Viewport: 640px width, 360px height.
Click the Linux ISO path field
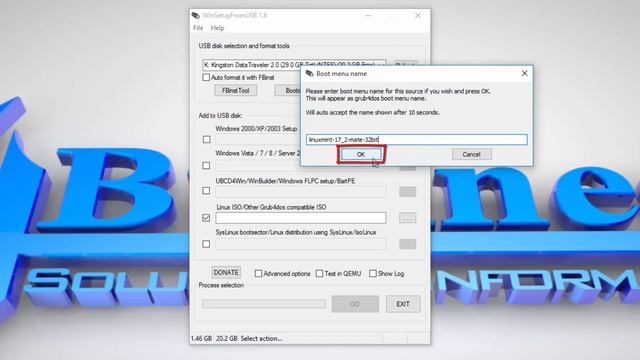[301, 218]
